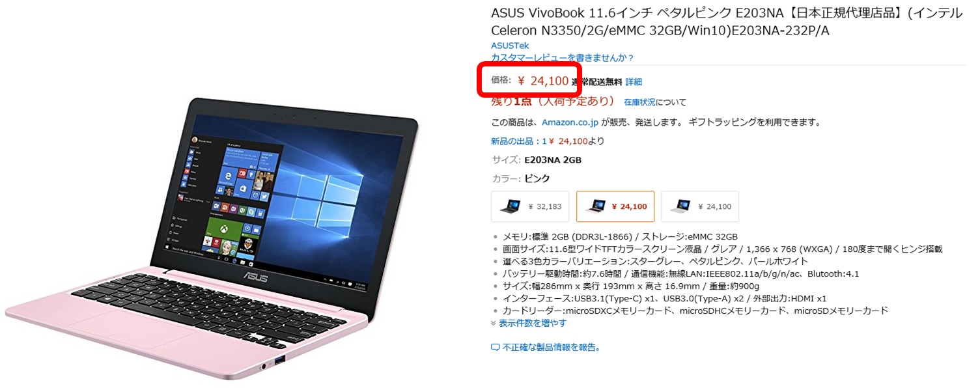Click the ASUS VivoBook product title
980x388 pixels.
pos(726,21)
